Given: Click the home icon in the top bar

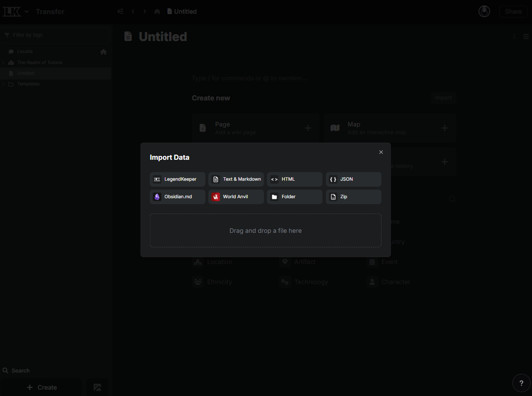Looking at the screenshot, I should tap(157, 12).
